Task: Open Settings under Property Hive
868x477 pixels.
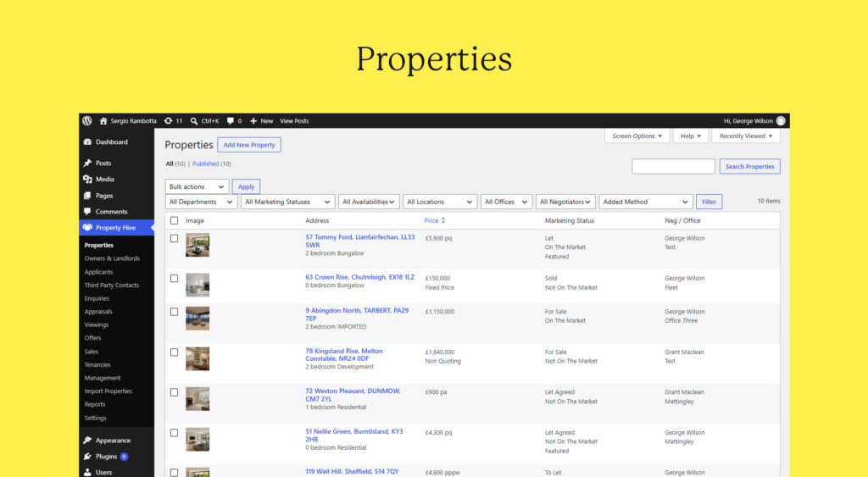Action: pyautogui.click(x=95, y=418)
